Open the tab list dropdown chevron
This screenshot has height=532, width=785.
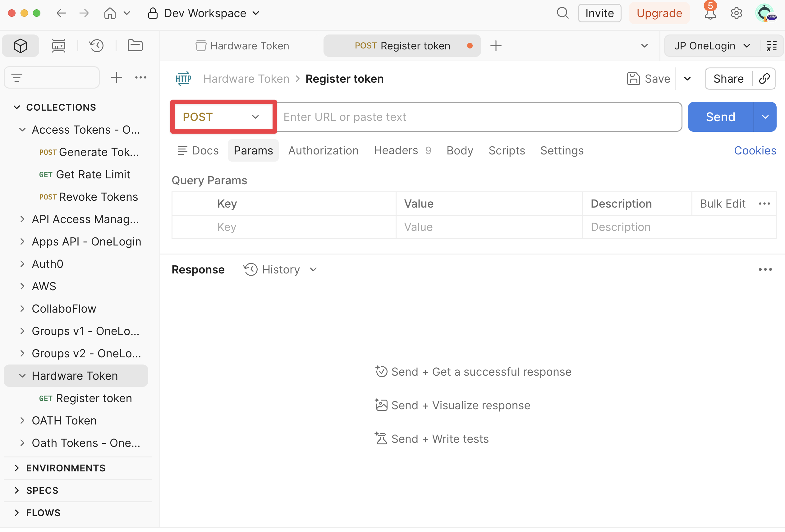coord(645,46)
